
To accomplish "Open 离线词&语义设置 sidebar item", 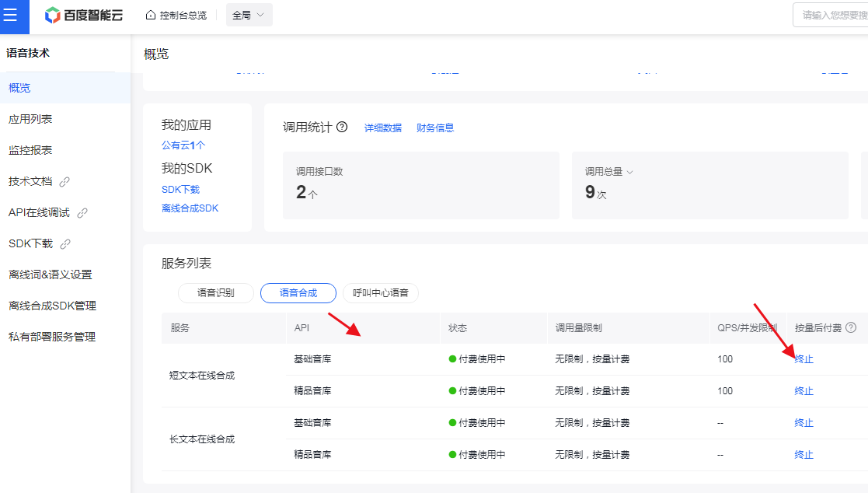I will [65, 274].
